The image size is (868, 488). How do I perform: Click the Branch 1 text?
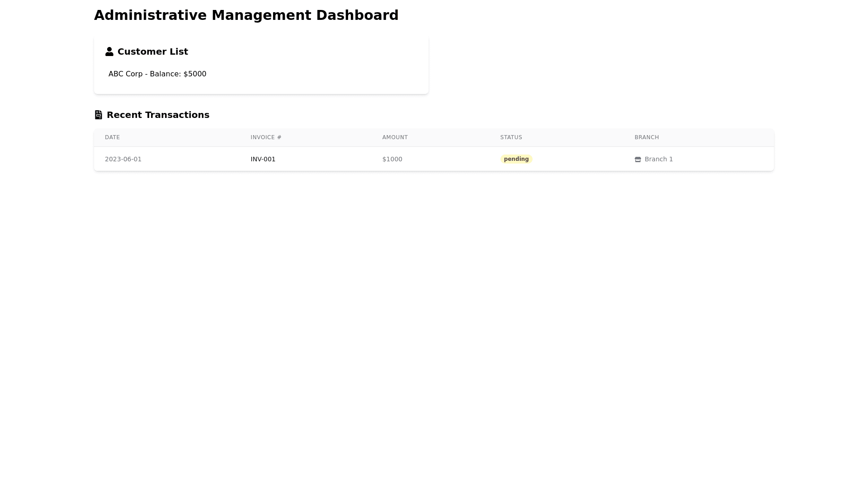coord(658,159)
